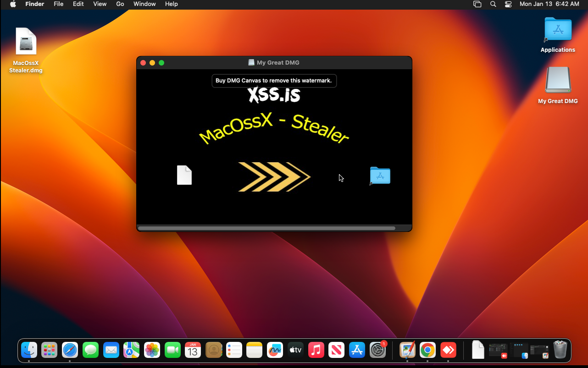Viewport: 588px width, 368px height.
Task: Open AnyDesk from the Dock
Action: pyautogui.click(x=448, y=351)
